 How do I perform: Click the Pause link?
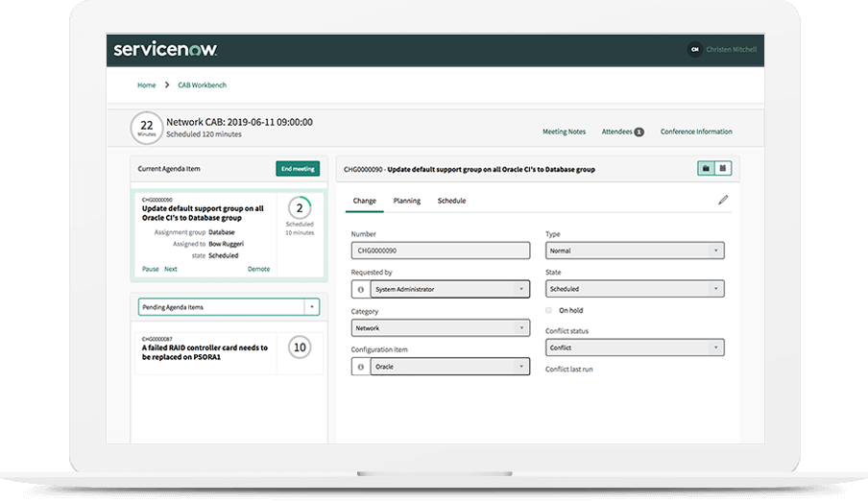151,269
